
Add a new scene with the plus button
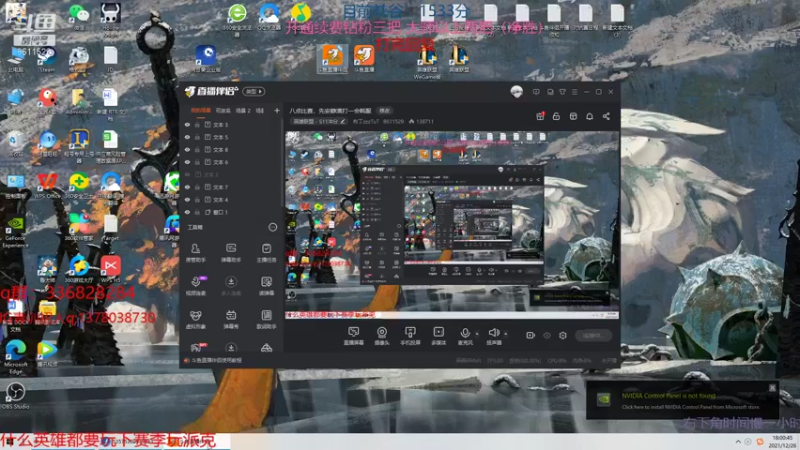click(277, 110)
